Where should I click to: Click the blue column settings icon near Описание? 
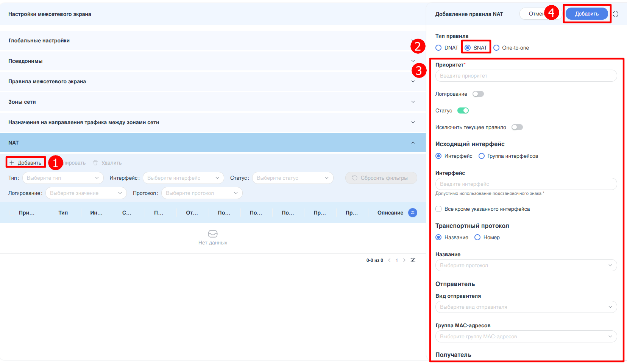tap(412, 213)
